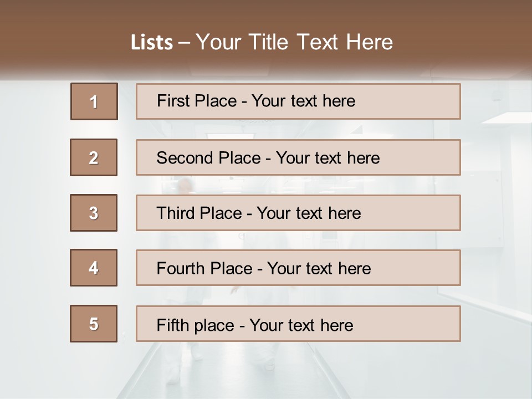Click the word First in top row

pos(173,101)
